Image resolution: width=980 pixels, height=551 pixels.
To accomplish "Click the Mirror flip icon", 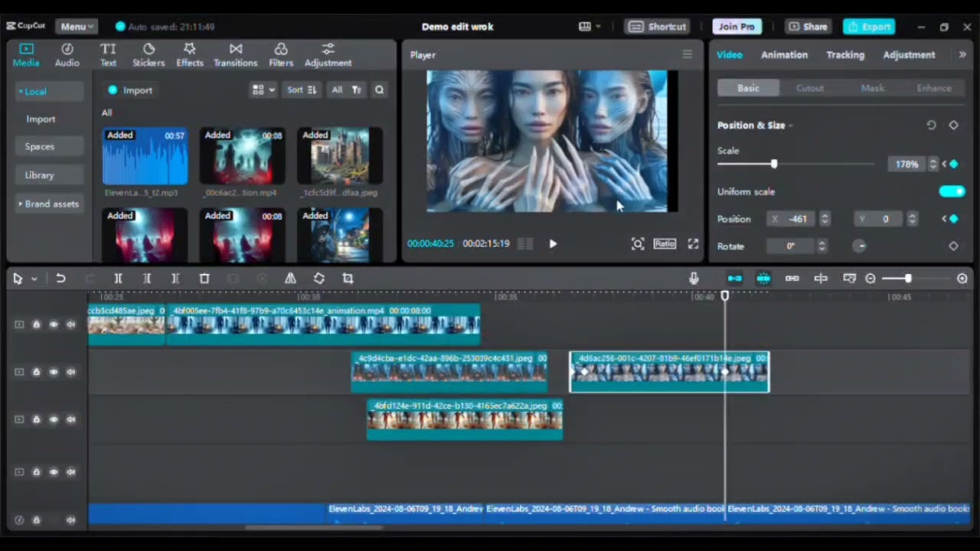I will coord(290,279).
